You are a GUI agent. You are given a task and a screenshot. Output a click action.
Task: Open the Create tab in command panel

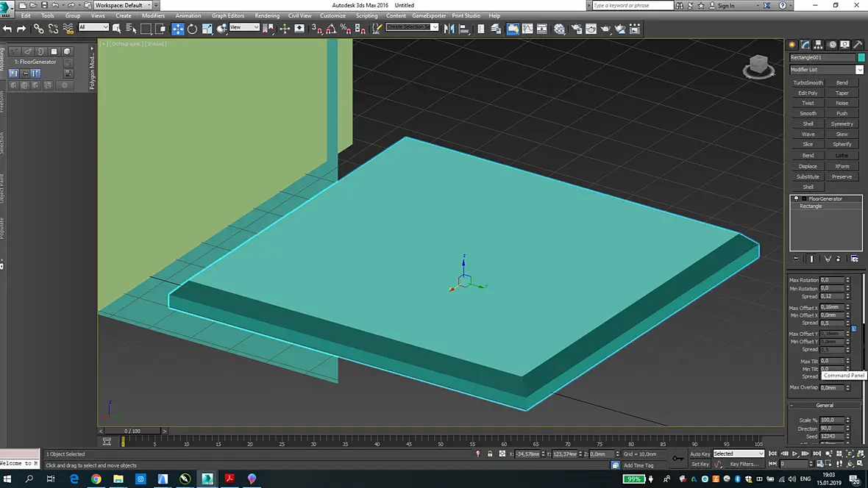792,45
